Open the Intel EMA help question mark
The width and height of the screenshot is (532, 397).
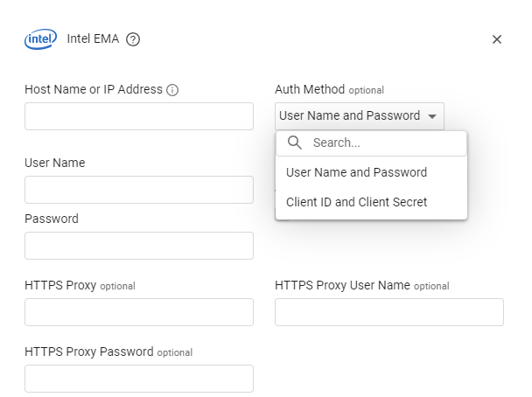pos(133,39)
